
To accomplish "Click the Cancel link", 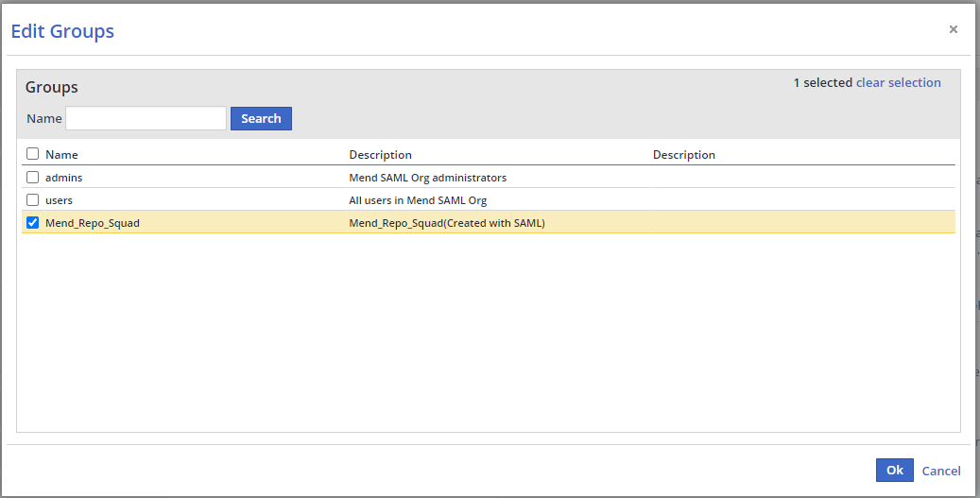I will point(940,471).
